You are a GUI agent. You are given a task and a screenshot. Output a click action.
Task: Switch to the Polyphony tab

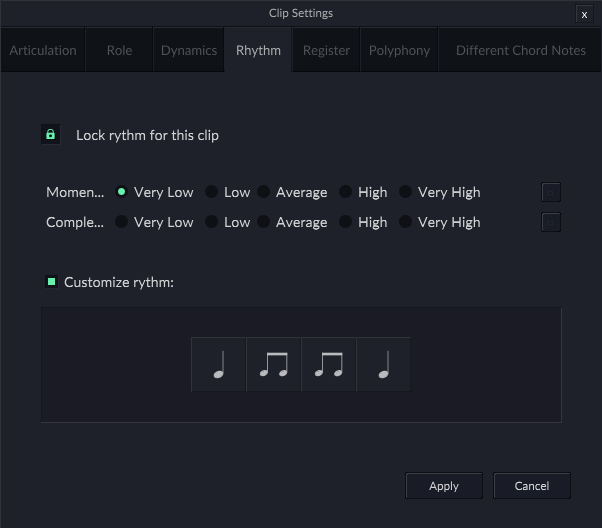point(399,50)
